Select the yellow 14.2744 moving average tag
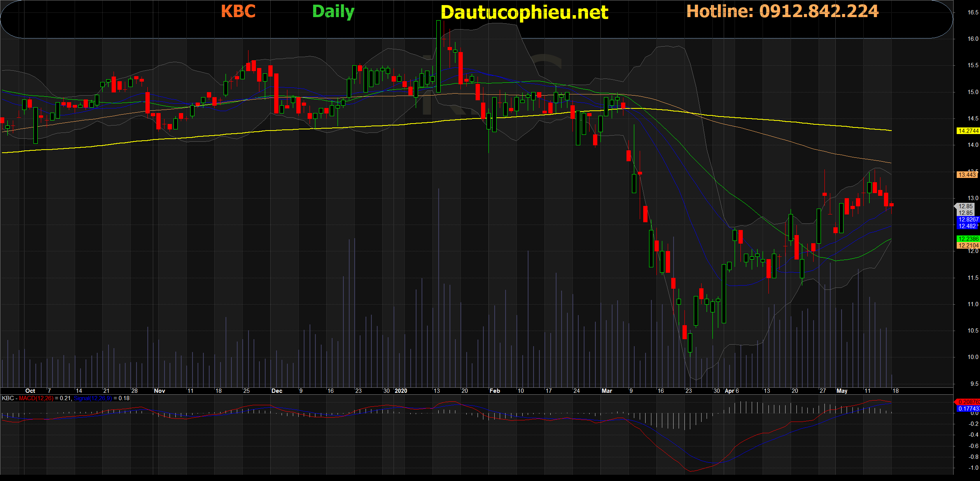980x481 pixels. 968,131
